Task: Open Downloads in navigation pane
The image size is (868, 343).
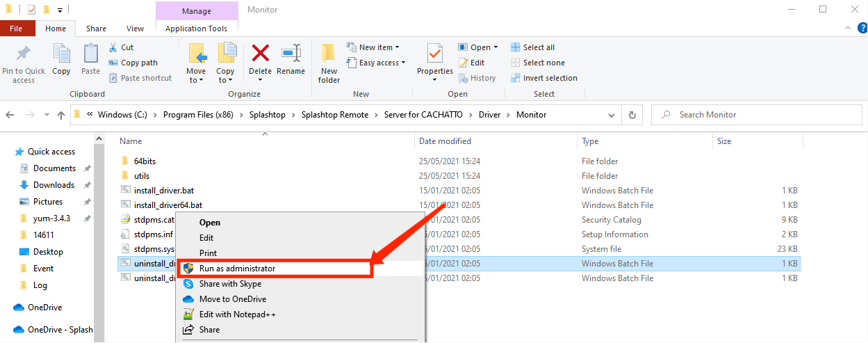Action: 54,185
